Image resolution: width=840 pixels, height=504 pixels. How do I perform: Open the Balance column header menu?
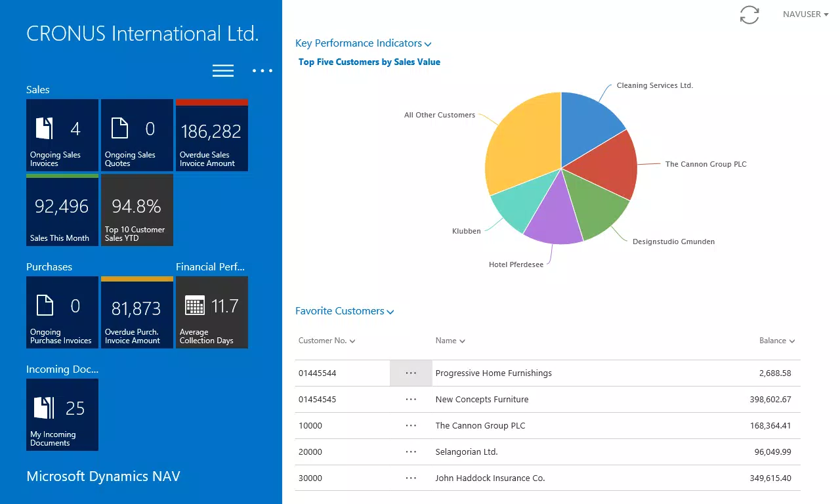point(777,341)
